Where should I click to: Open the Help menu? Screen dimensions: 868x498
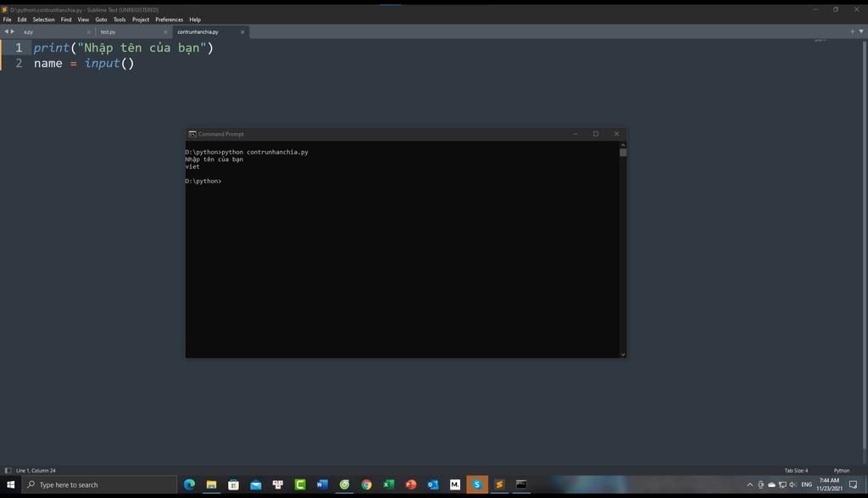195,20
